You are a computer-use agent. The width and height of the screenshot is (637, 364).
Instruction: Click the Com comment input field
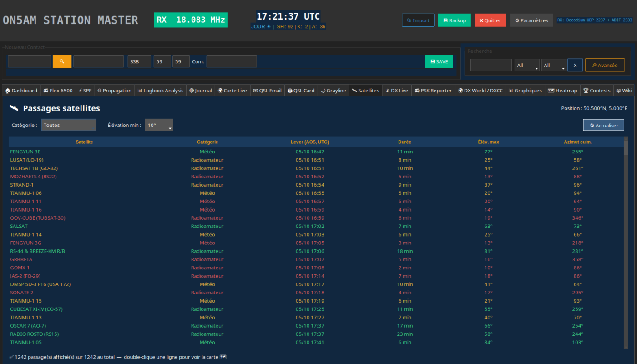click(232, 61)
